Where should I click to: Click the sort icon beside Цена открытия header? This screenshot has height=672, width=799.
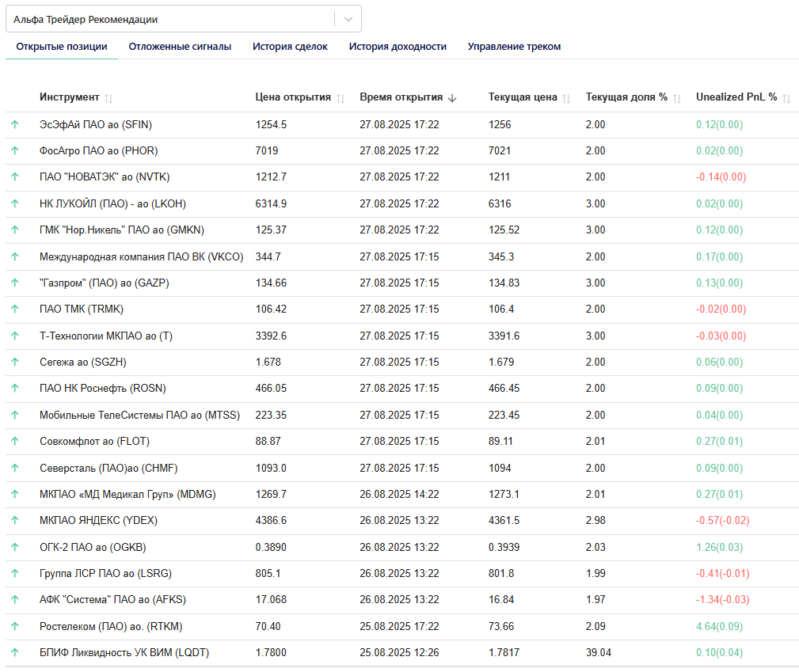341,98
